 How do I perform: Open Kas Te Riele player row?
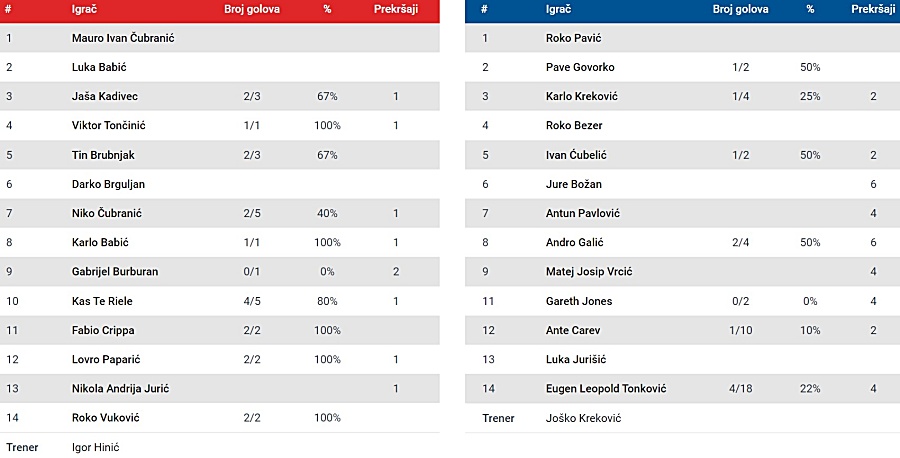[220, 301]
